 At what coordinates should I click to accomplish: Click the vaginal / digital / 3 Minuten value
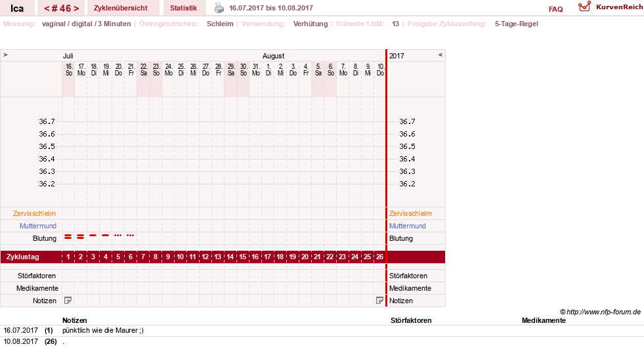tap(86, 24)
